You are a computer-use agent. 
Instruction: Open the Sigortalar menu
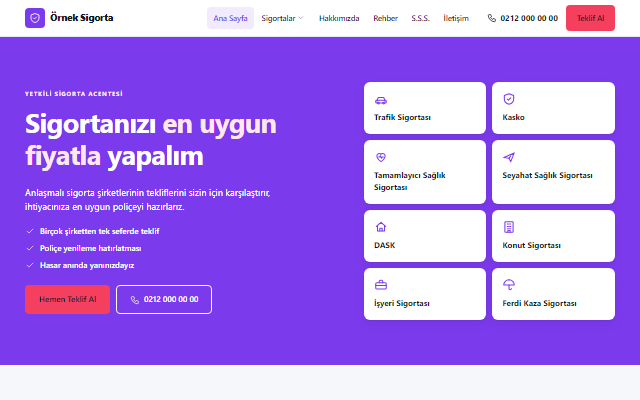click(x=282, y=18)
